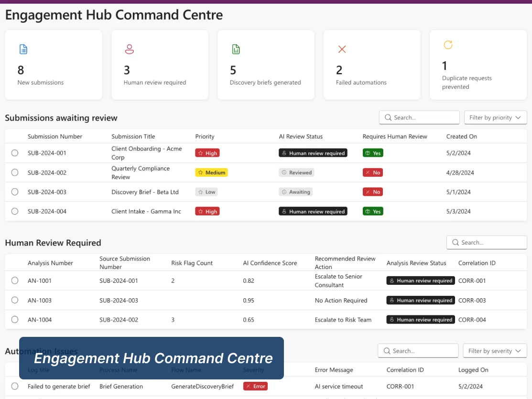The height and width of the screenshot is (399, 532).
Task: Click Human review required badge for AN-1003
Action: 421,300
